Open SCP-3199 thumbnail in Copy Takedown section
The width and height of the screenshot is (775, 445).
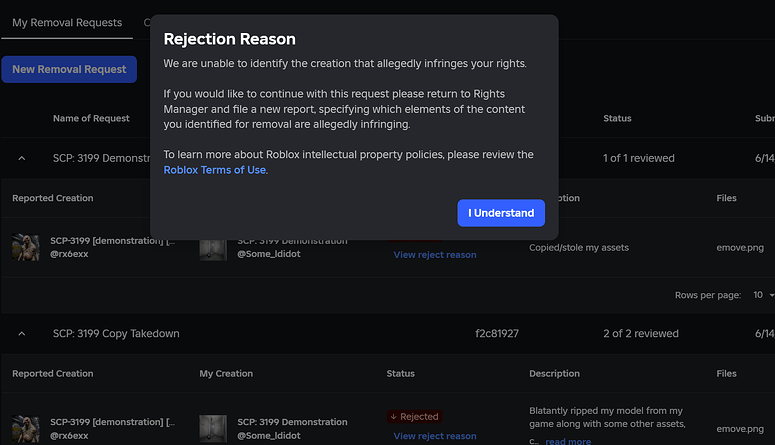(26, 429)
